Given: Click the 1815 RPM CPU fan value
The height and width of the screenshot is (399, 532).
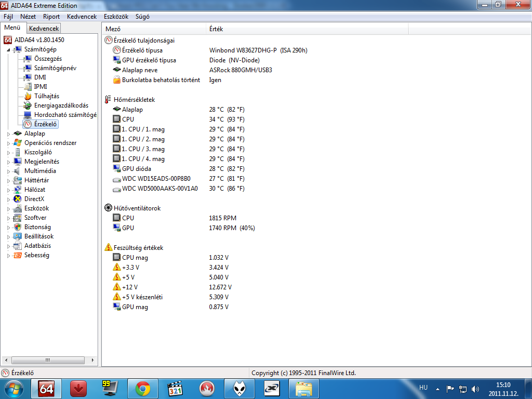Looking at the screenshot, I should tap(222, 218).
